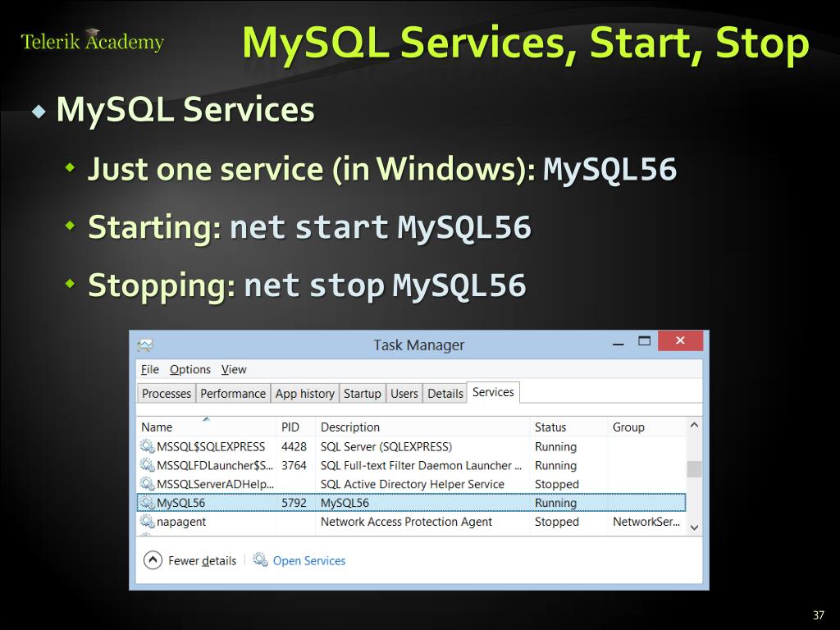Select the napagent service name
Viewport: 840px width, 630px height.
181,521
